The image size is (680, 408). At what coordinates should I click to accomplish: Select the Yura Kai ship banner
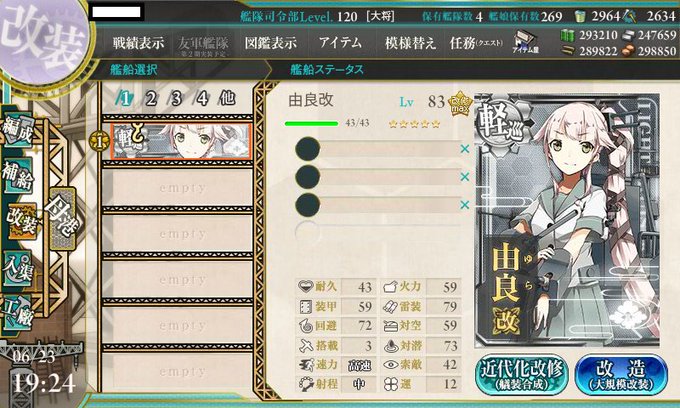[181, 141]
